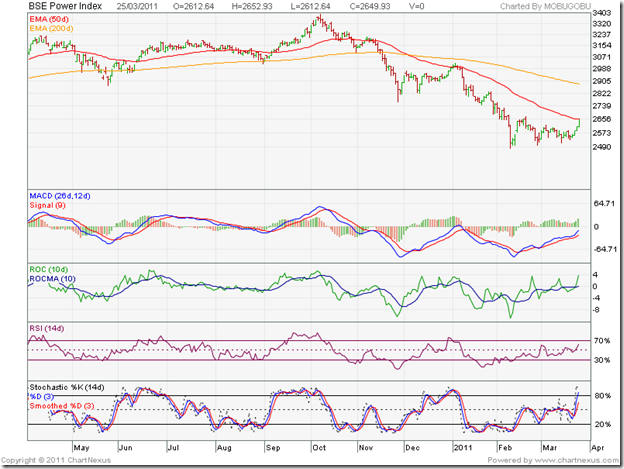Click the Charted By MOBUGOBU label

pos(545,6)
